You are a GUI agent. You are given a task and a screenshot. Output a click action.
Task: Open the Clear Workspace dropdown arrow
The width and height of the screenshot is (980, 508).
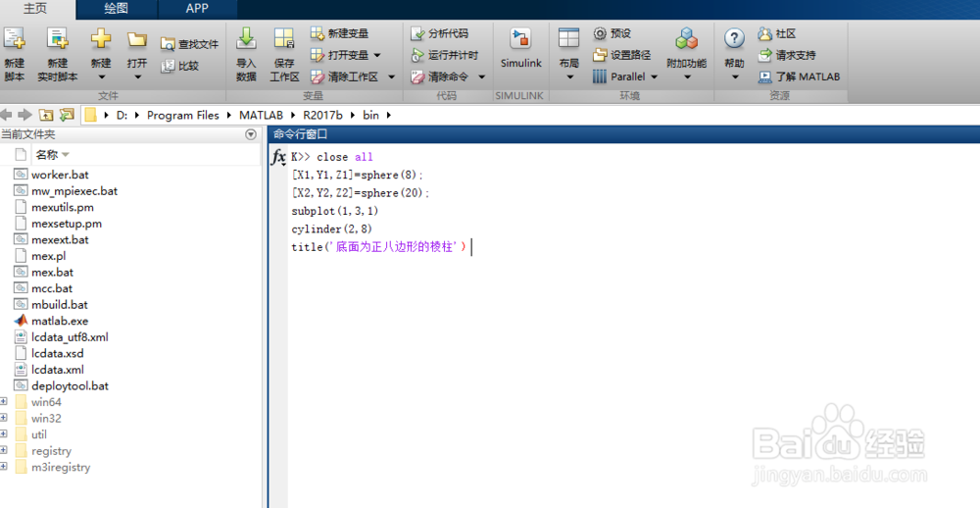tap(391, 76)
